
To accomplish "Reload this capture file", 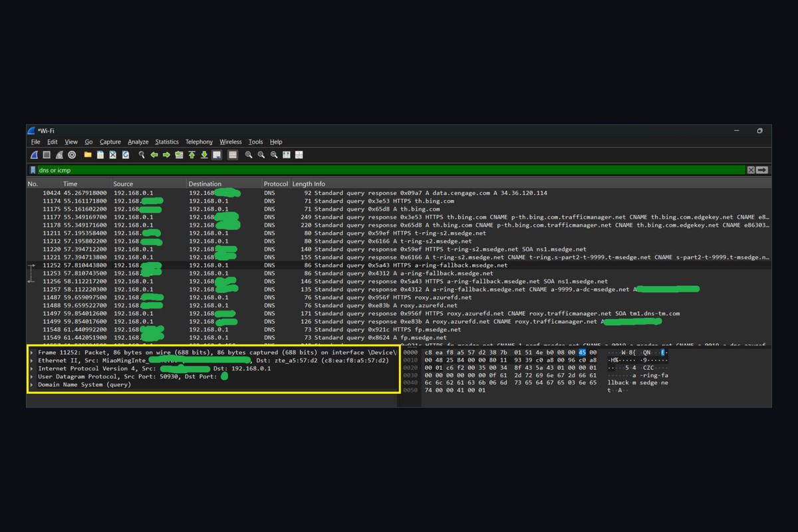I will (x=126, y=154).
